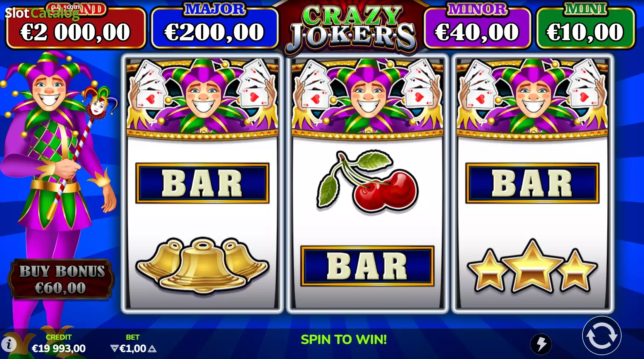Click the BAR symbol on first reel

pos(202,183)
